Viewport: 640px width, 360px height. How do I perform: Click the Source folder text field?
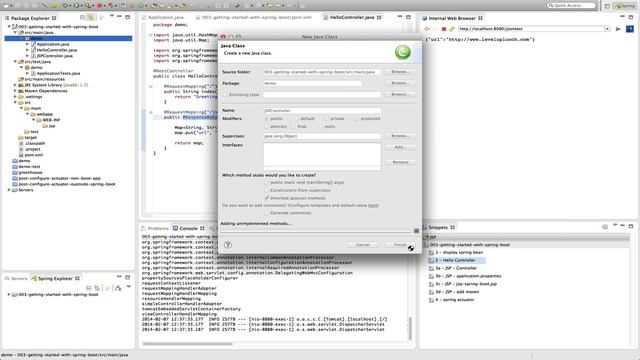pos(322,72)
